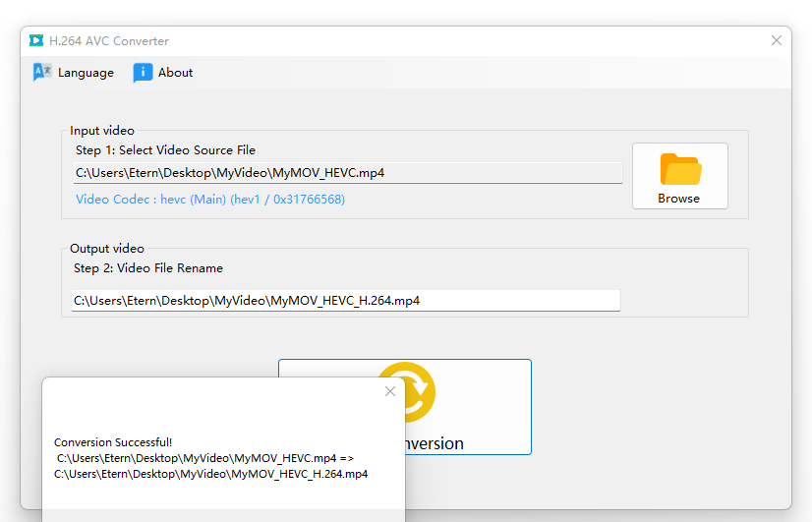
Task: Click the source video path field
Action: click(347, 173)
